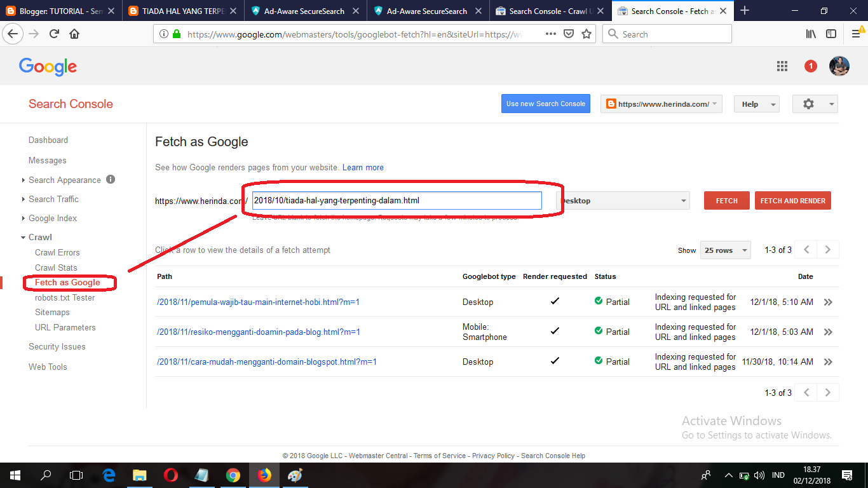This screenshot has height=488, width=868.
Task: Switch to first Ad-Aware SecureSearch tab
Action: click(x=306, y=11)
